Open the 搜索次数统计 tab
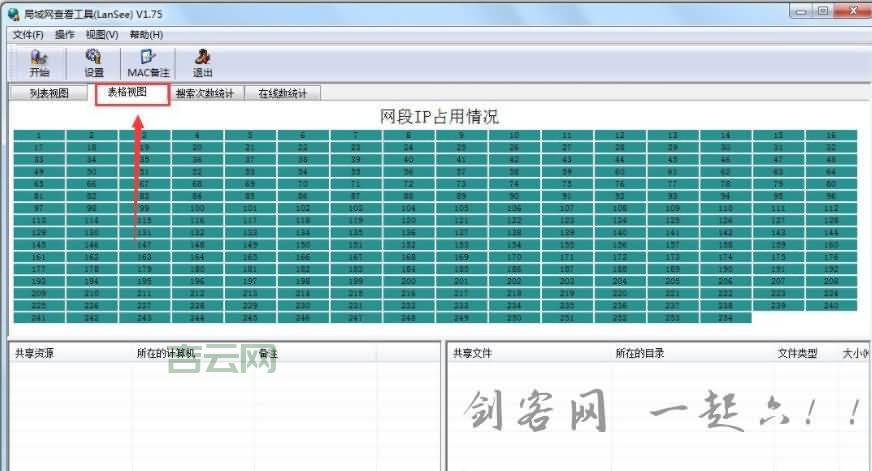Viewport: 872px width, 471px height. (205, 93)
